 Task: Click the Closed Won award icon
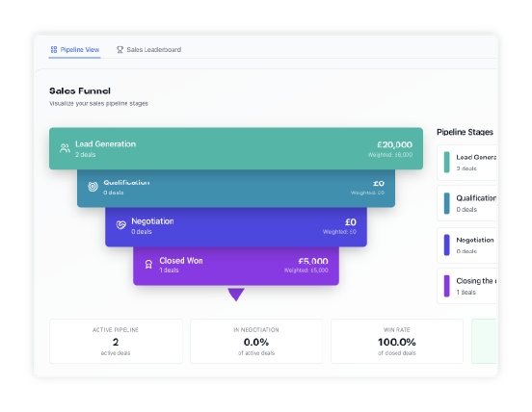click(x=148, y=265)
